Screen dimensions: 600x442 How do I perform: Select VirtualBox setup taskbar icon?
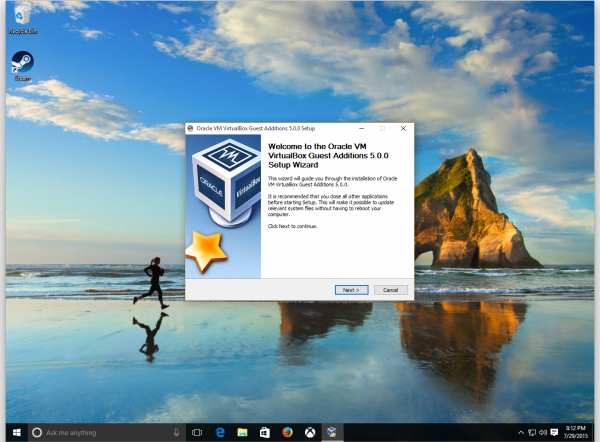click(x=332, y=432)
